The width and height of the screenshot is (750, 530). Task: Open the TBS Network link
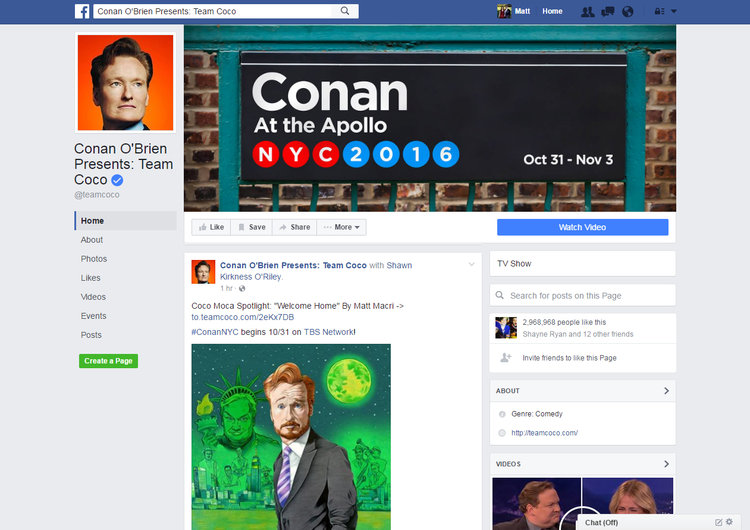(x=329, y=332)
